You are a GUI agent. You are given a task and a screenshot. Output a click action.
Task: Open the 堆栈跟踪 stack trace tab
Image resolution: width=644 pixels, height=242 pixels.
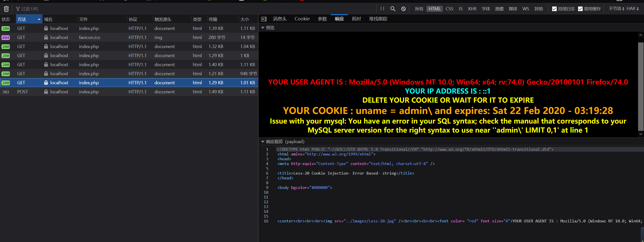(x=378, y=19)
